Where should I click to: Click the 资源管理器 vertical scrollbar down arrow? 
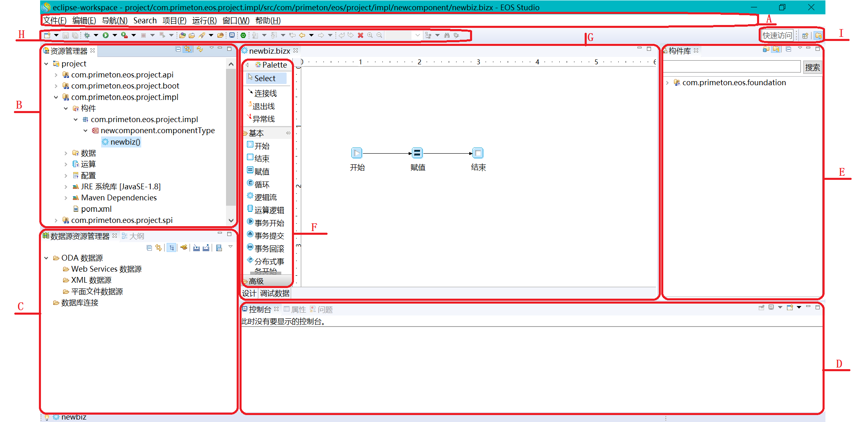231,220
